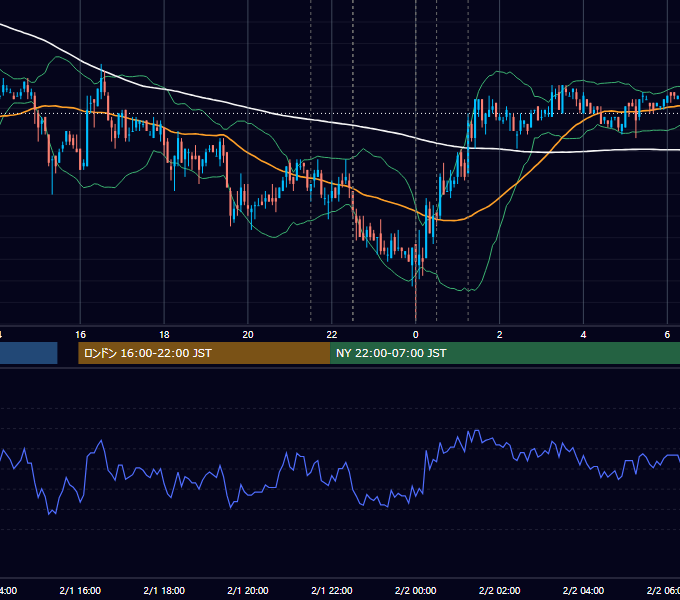Click the 4 hour label on chart axis
Screen dimensions: 680x600
(583, 335)
